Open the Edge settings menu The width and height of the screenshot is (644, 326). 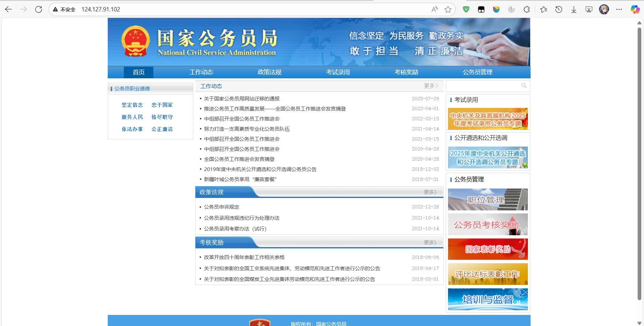tap(620, 9)
